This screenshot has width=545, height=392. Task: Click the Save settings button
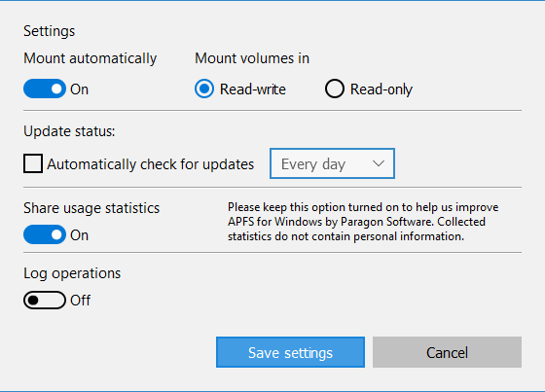tap(291, 352)
